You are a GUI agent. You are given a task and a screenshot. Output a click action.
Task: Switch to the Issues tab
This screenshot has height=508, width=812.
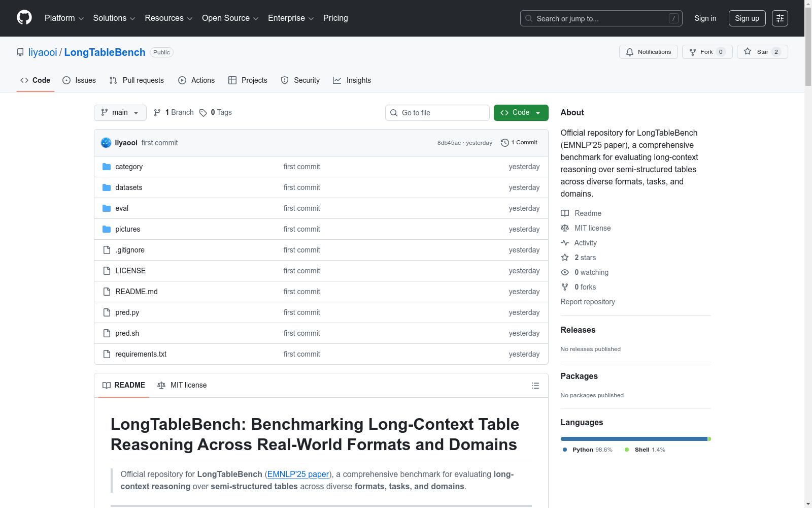79,80
